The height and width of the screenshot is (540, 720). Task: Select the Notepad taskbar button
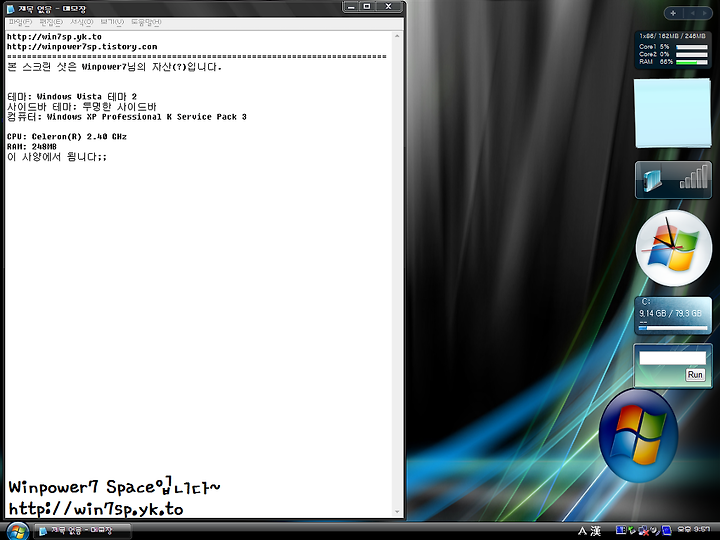pyautogui.click(x=83, y=531)
